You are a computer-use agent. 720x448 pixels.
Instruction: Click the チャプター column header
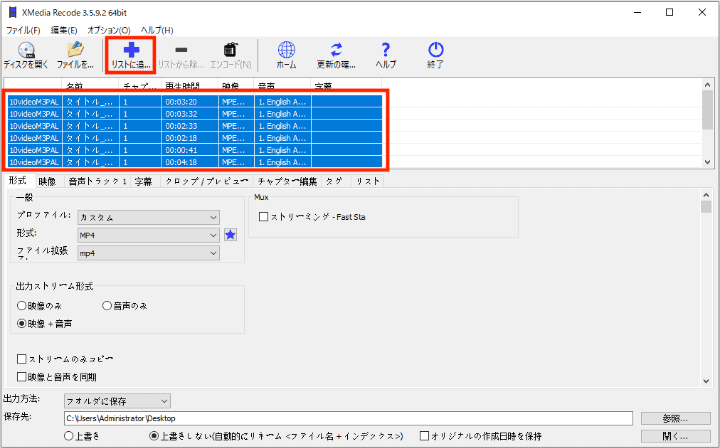click(140, 85)
